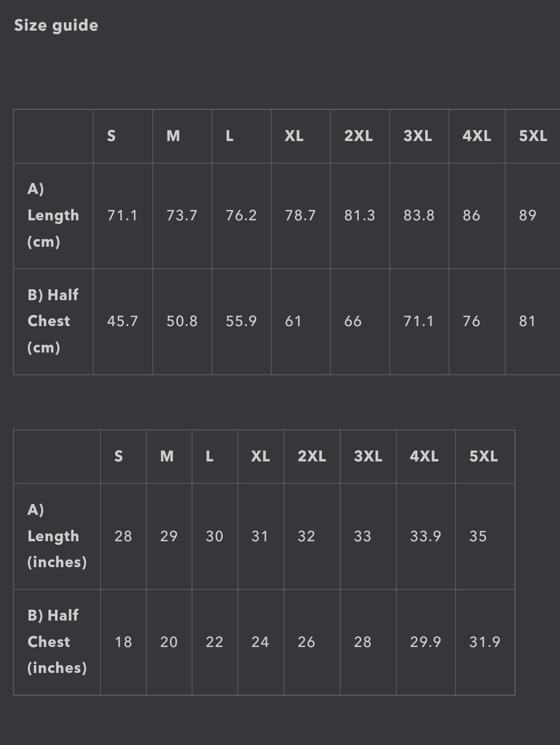Image resolution: width=560 pixels, height=745 pixels.
Task: Select the XL header in the cm table
Action: click(294, 136)
